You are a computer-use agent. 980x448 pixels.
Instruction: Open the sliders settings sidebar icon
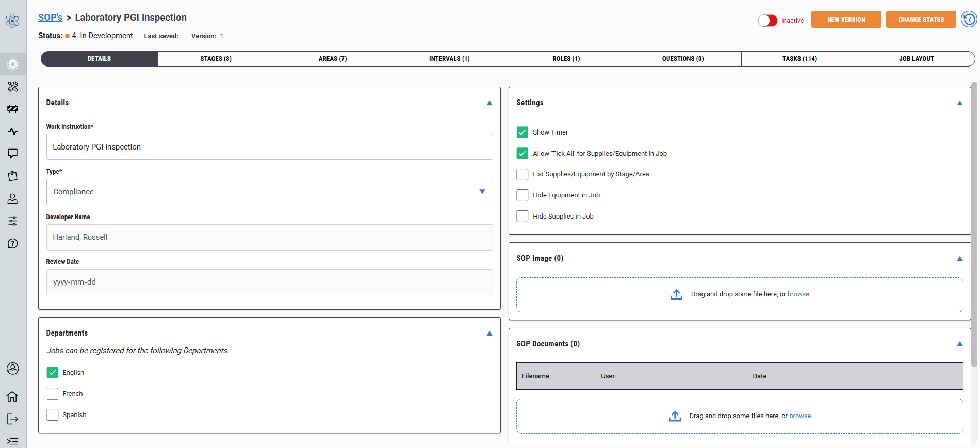pyautogui.click(x=13, y=221)
